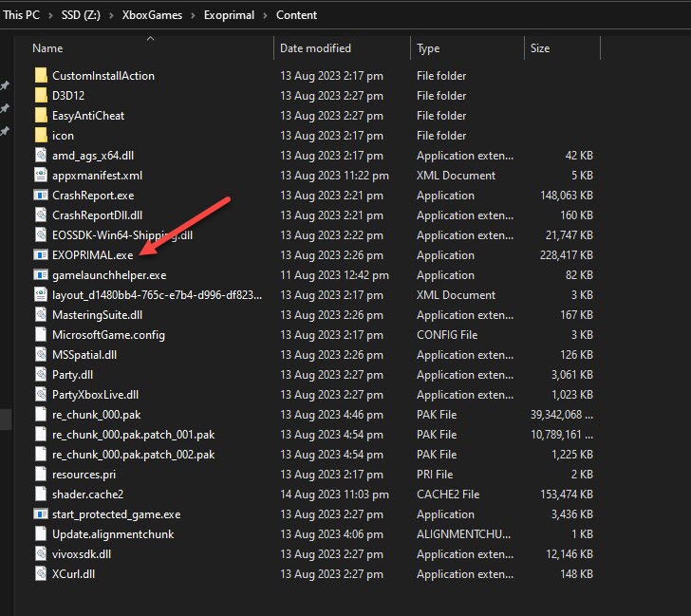Click the start_protected_game.exe application icon
Screen dimensions: 691x616
click(41, 513)
